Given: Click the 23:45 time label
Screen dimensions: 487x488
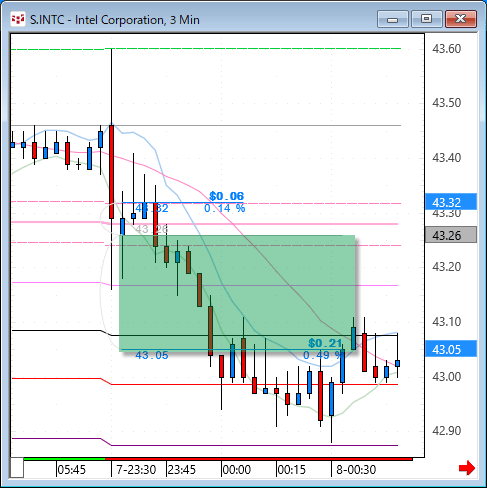Looking at the screenshot, I should tap(182, 470).
